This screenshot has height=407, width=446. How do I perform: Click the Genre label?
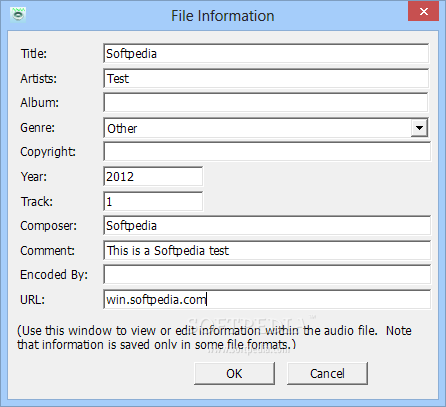(37, 128)
